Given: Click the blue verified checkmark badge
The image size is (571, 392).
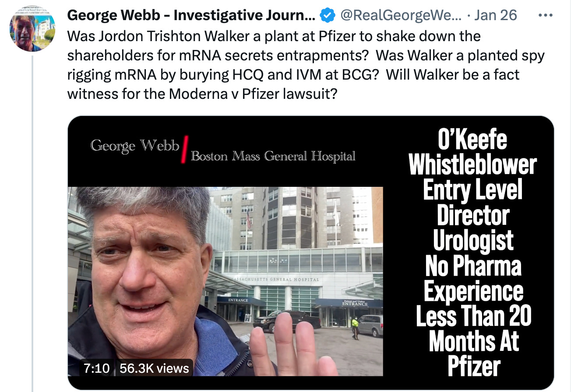Looking at the screenshot, I should point(328,15).
